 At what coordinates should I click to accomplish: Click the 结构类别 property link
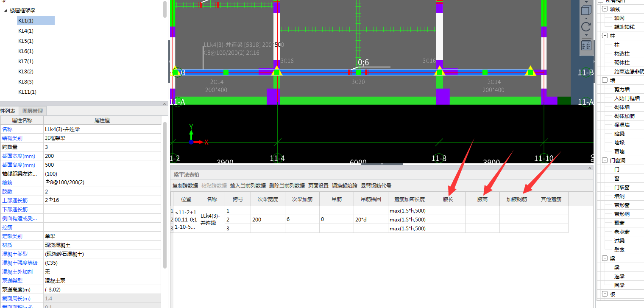point(12,138)
